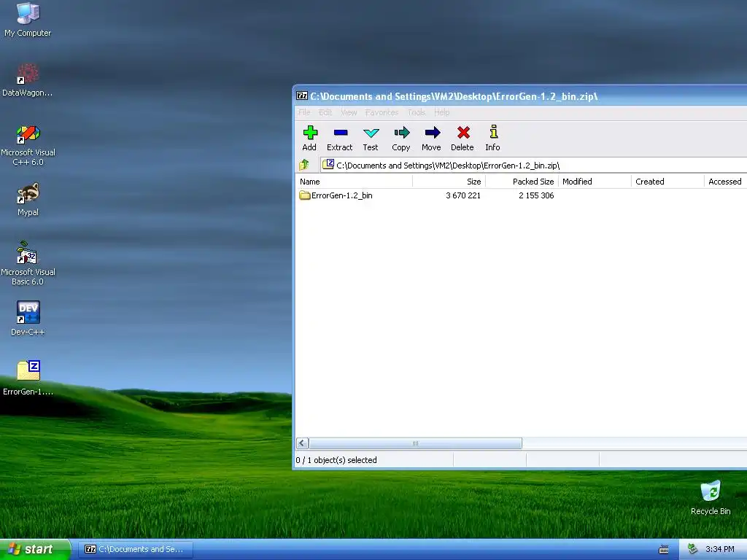Select the Mypal browser shortcut

[28, 200]
